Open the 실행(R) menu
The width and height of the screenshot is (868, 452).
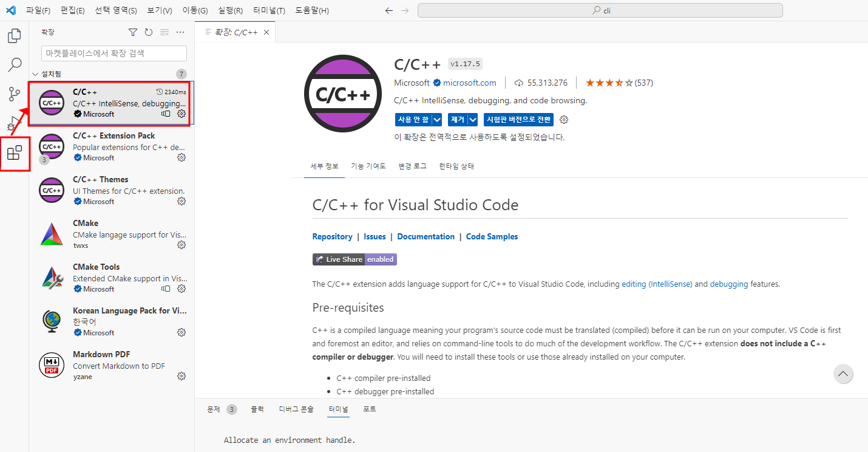[x=231, y=10]
